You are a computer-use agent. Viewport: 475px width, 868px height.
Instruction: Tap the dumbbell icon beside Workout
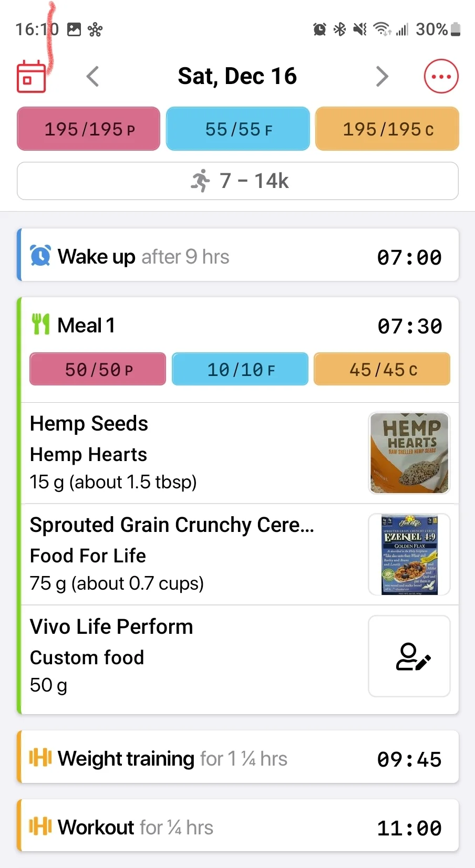click(x=40, y=827)
